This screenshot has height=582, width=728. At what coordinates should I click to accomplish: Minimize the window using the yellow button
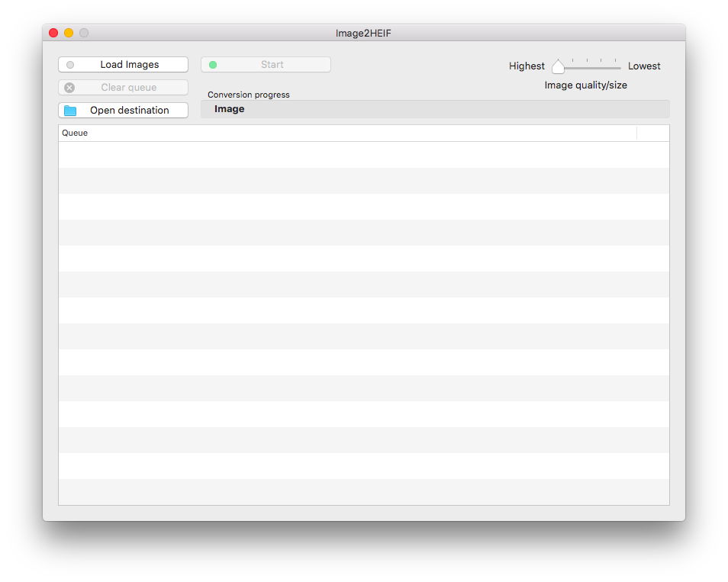tap(69, 33)
